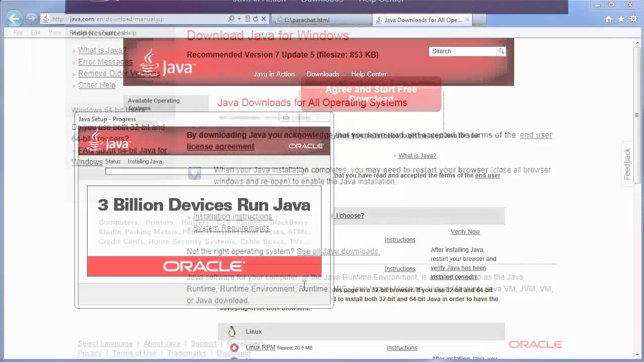Open the verify Java has been installed correctly link
Image resolution: width=644 pixels, height=362 pixels.
click(458, 273)
